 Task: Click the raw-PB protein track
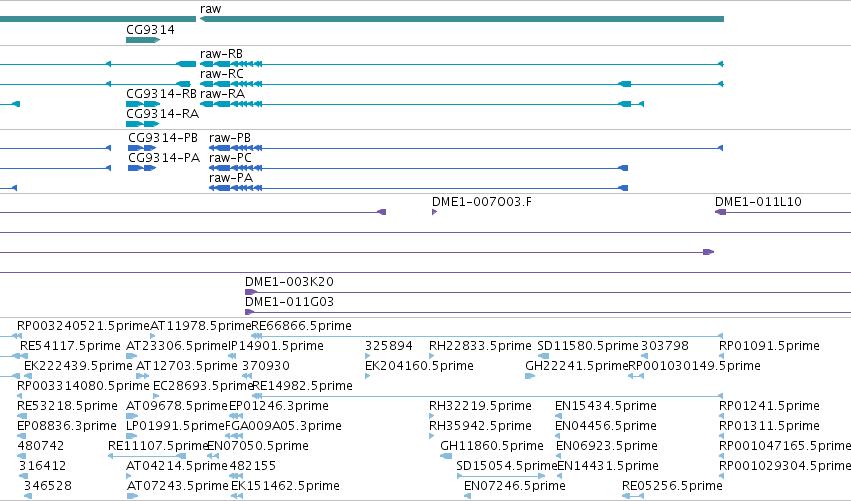pyautogui.click(x=466, y=148)
